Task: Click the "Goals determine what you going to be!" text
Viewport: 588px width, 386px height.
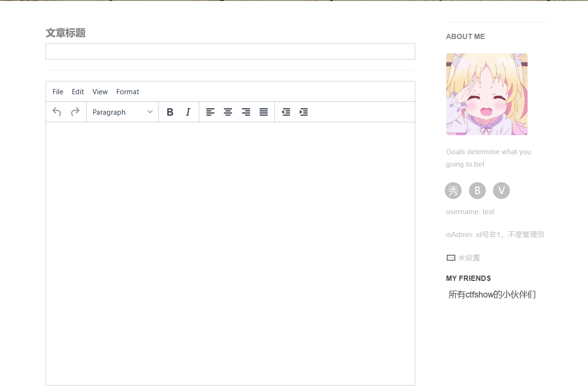Action: coord(489,158)
